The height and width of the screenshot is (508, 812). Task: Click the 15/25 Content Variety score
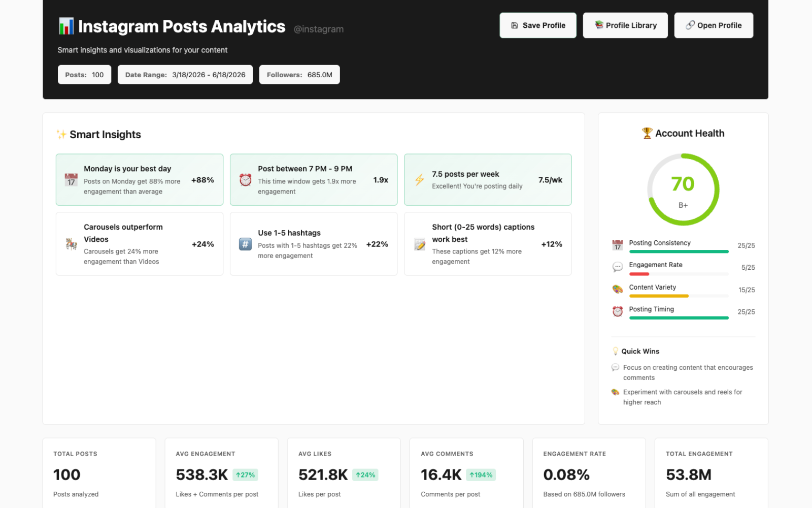click(747, 290)
